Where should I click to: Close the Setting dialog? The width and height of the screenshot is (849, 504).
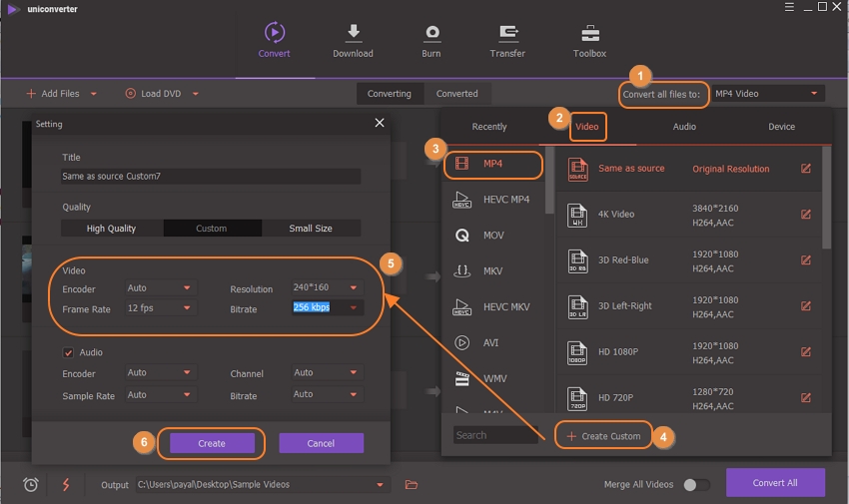pos(380,123)
